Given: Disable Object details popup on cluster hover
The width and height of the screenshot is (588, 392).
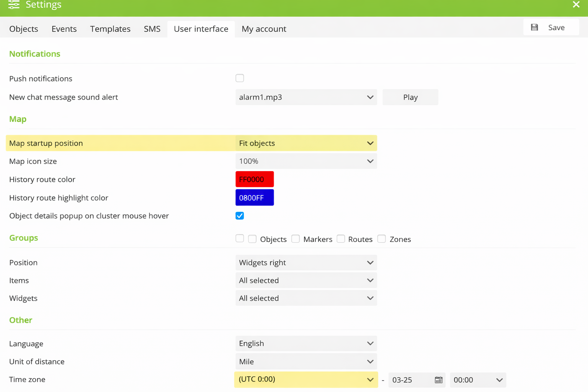Looking at the screenshot, I should click(240, 216).
